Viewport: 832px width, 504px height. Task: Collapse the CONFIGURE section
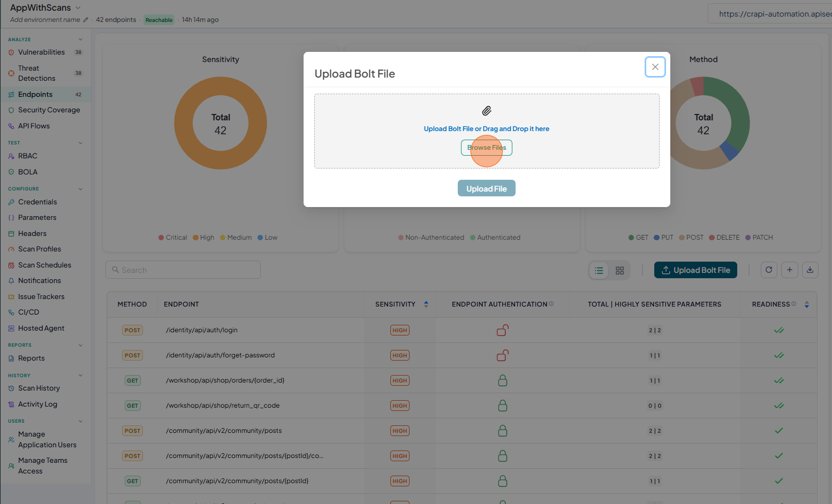(x=81, y=189)
